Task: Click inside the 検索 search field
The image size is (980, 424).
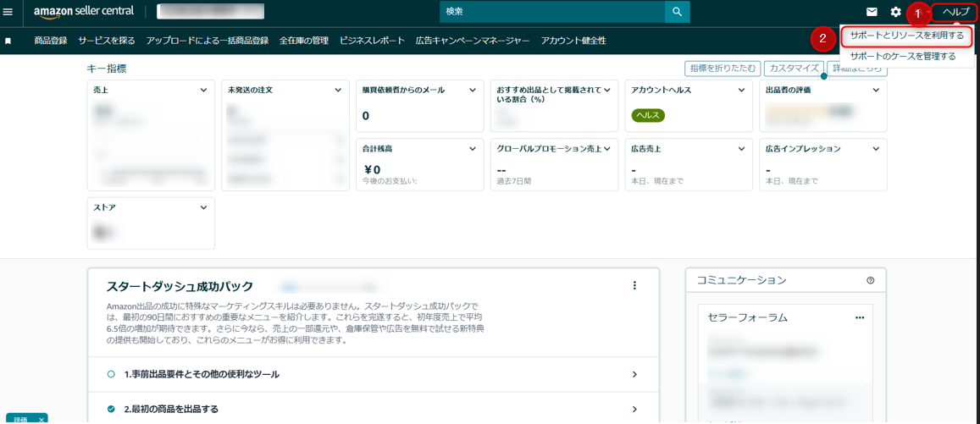Action: 552,12
